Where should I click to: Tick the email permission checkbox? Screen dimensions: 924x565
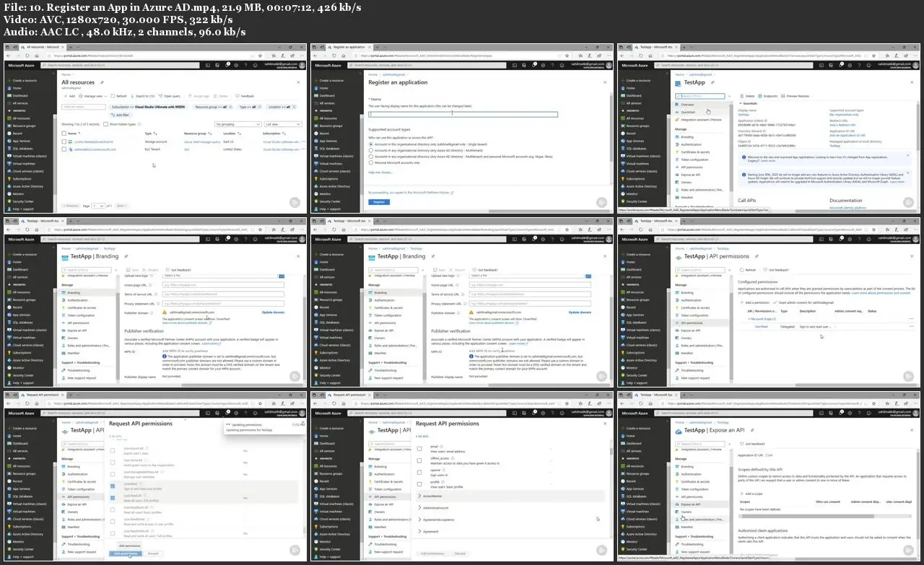point(419,449)
